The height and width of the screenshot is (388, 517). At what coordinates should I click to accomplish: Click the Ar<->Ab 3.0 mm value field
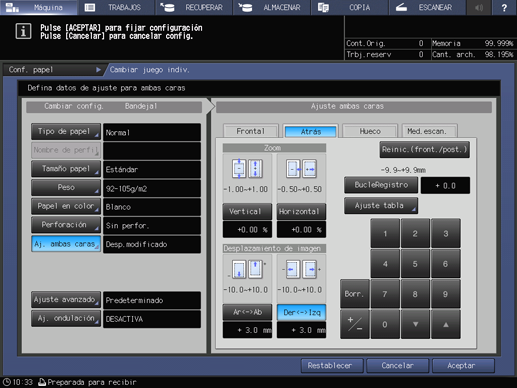coord(247,330)
